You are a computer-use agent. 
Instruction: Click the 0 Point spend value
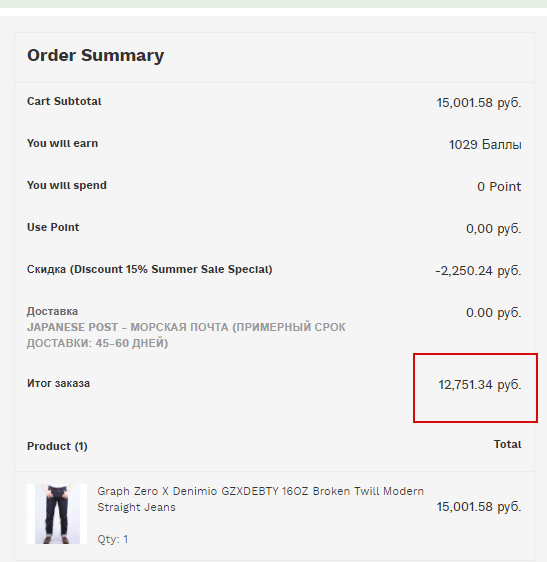499,187
